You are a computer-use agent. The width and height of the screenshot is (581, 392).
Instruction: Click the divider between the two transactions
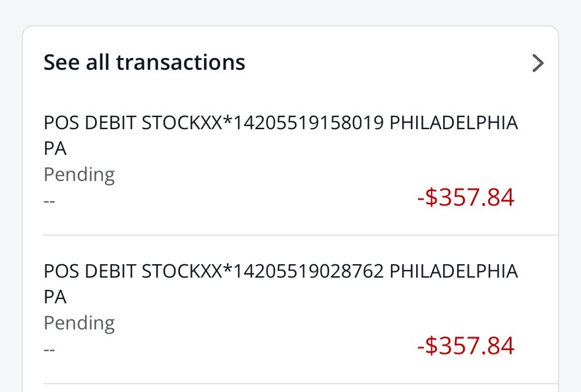click(300, 235)
